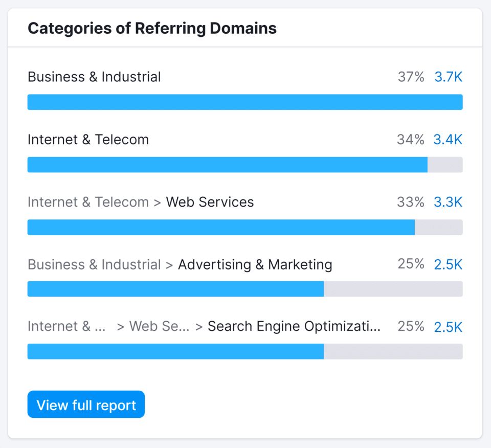Viewport: 491px width, 448px height.
Task: Click the Business & Industrial progress bar
Action: tap(245, 102)
